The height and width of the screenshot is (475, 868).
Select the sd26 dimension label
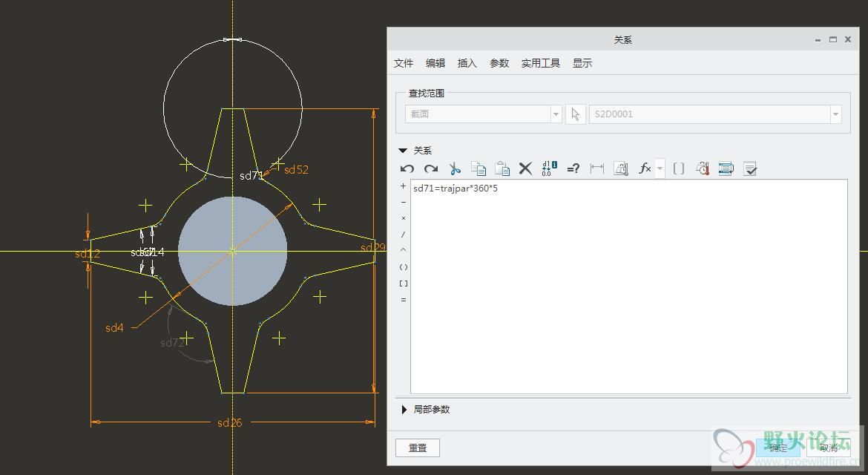click(230, 423)
